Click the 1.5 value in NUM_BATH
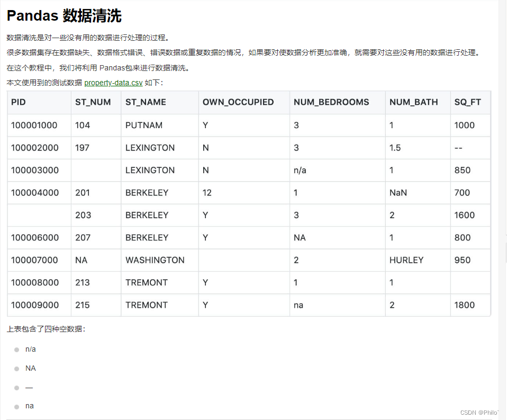The image size is (507, 420). click(418, 148)
